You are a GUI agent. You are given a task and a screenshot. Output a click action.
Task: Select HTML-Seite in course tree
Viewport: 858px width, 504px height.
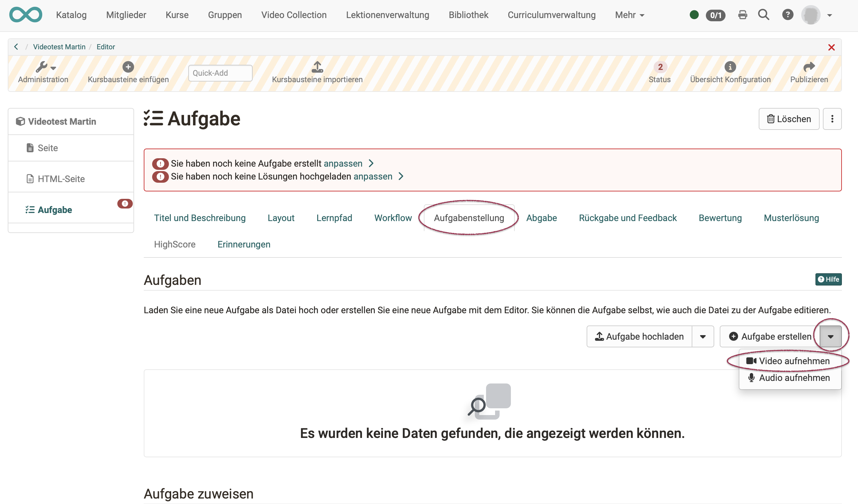(61, 179)
